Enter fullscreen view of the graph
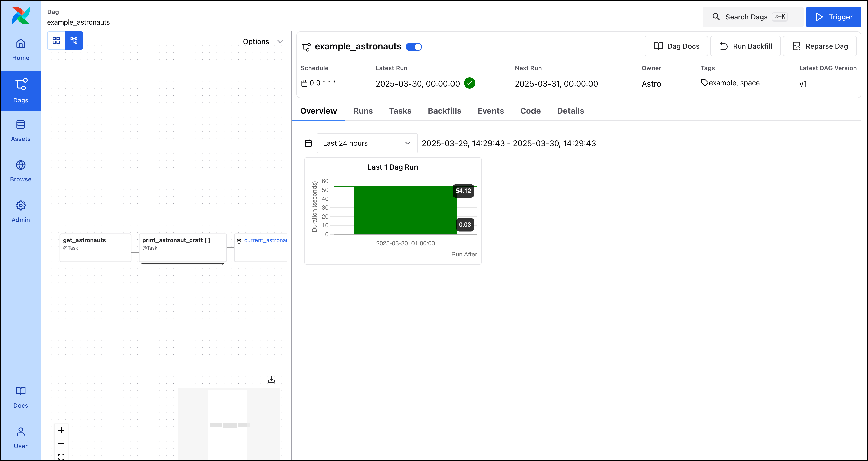Image resolution: width=868 pixels, height=461 pixels. [x=61, y=457]
